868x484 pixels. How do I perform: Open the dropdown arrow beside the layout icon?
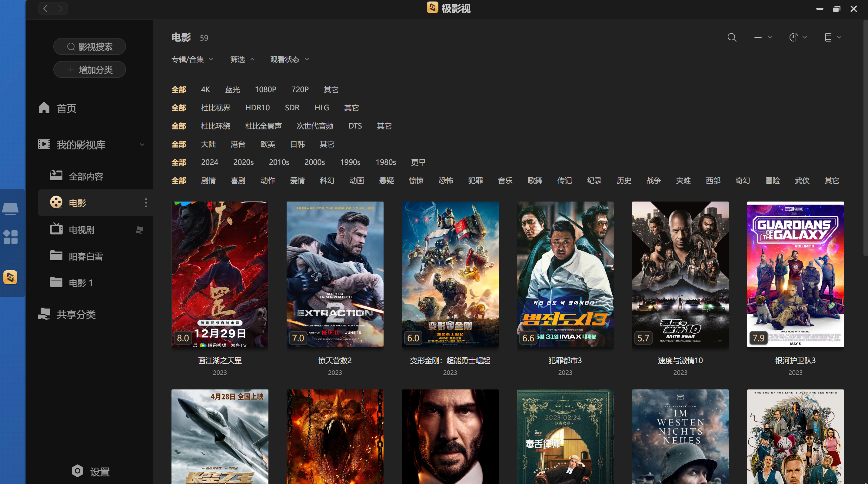tap(839, 37)
